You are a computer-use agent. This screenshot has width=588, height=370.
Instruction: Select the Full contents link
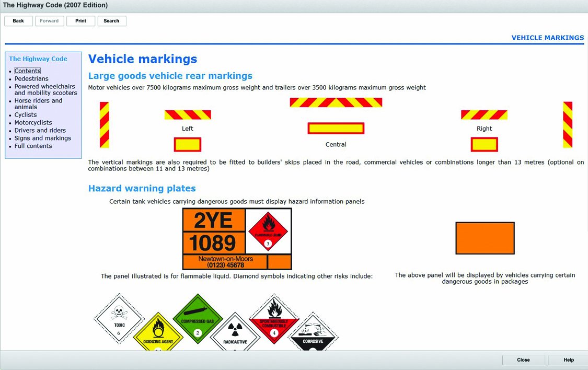(x=33, y=146)
